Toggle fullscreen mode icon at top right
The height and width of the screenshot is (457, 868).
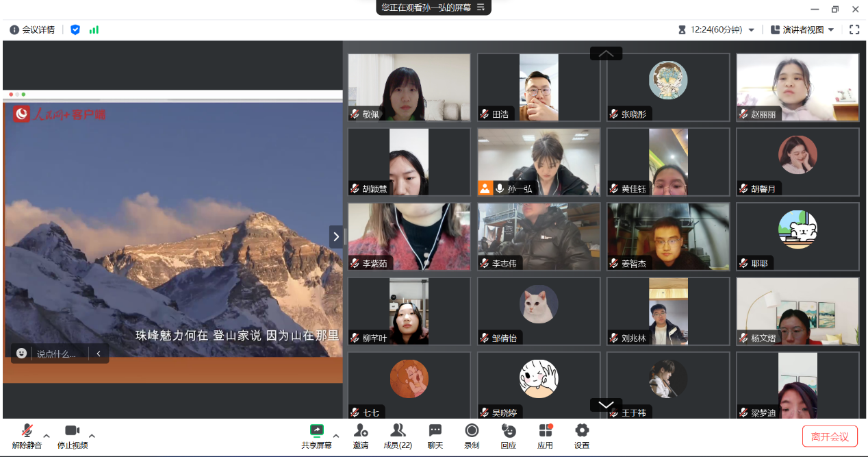coord(854,29)
